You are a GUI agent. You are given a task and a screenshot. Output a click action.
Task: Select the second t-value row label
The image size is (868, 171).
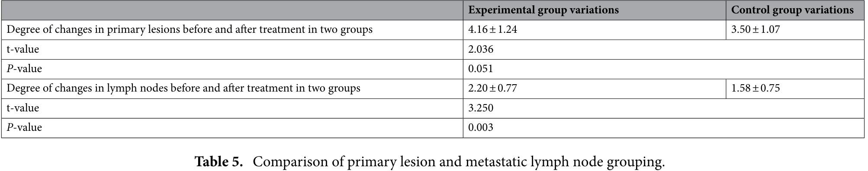click(x=23, y=108)
